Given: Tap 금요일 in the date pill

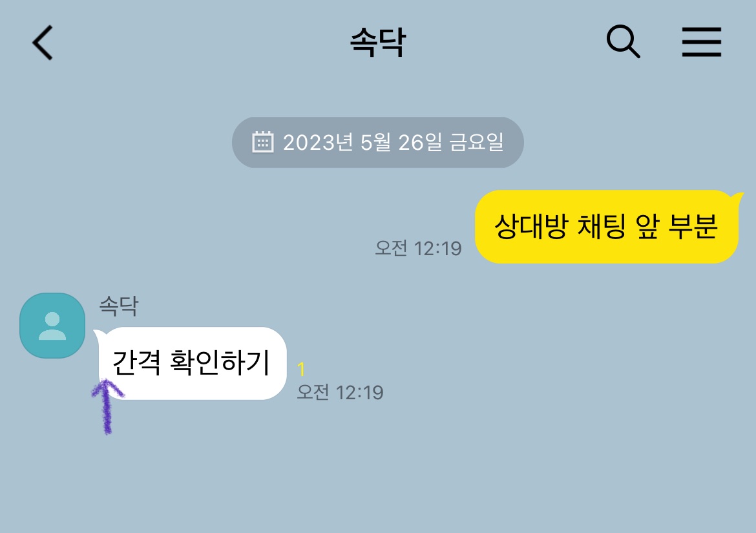Looking at the screenshot, I should coord(476,143).
